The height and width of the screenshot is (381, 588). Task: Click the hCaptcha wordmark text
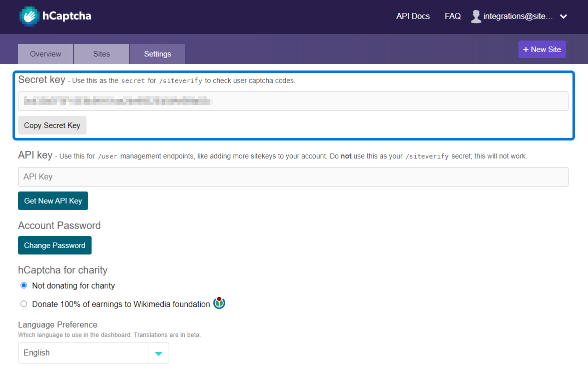[67, 15]
